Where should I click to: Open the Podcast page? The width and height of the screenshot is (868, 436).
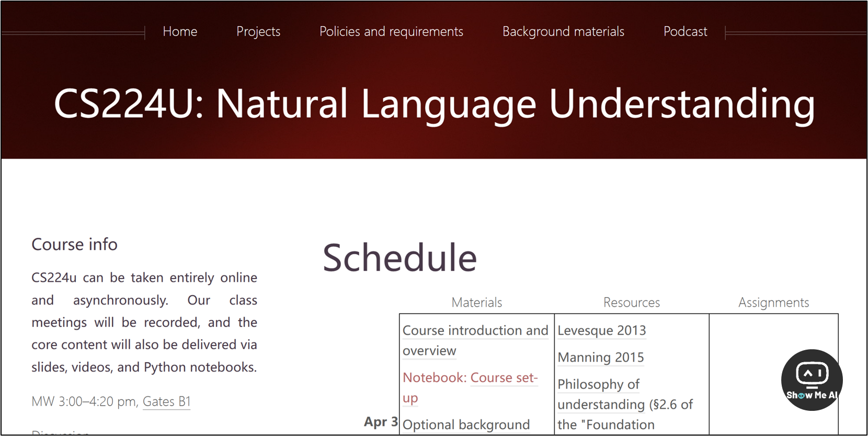coord(685,31)
